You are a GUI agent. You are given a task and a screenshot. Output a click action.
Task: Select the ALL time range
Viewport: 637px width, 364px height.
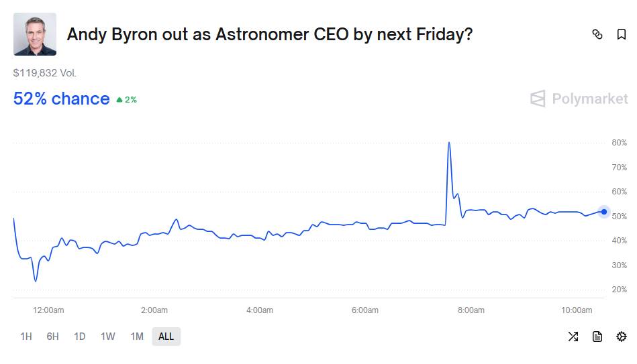coord(166,337)
